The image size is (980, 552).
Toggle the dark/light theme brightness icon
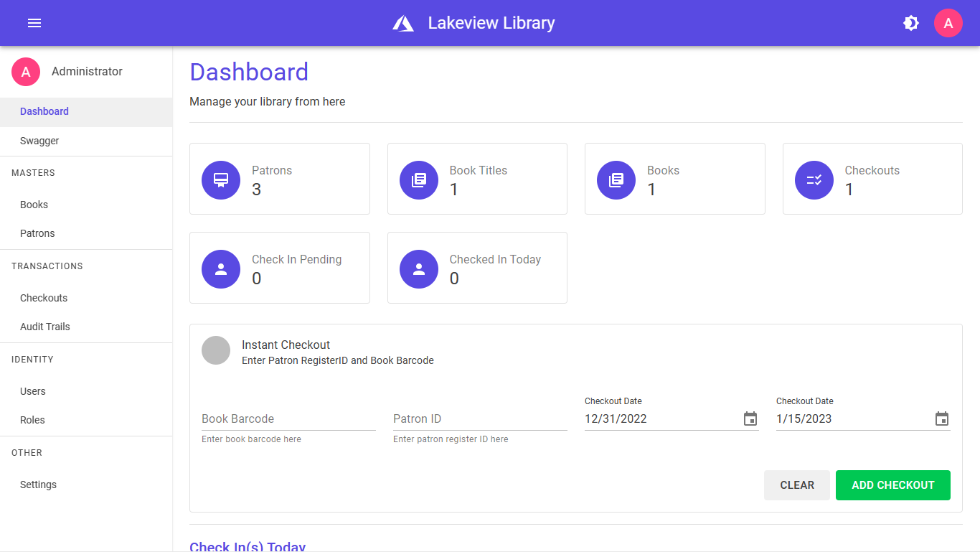[911, 23]
